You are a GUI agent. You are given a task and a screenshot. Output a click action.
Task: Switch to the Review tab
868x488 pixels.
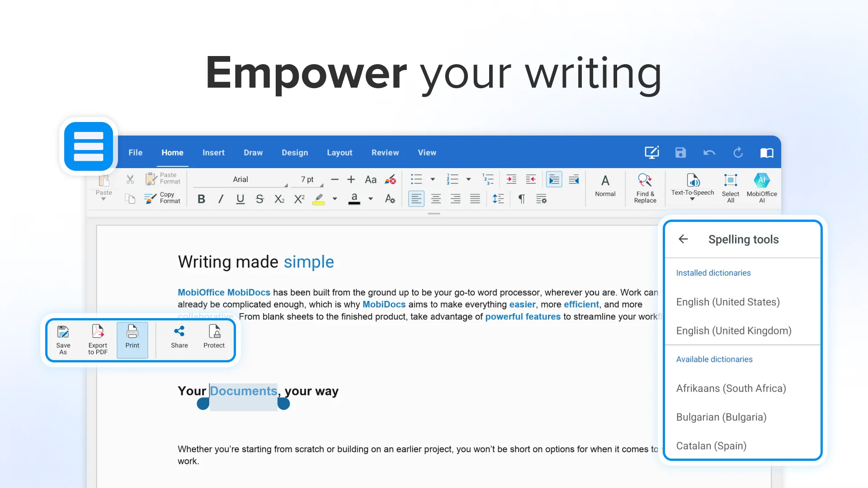tap(385, 153)
